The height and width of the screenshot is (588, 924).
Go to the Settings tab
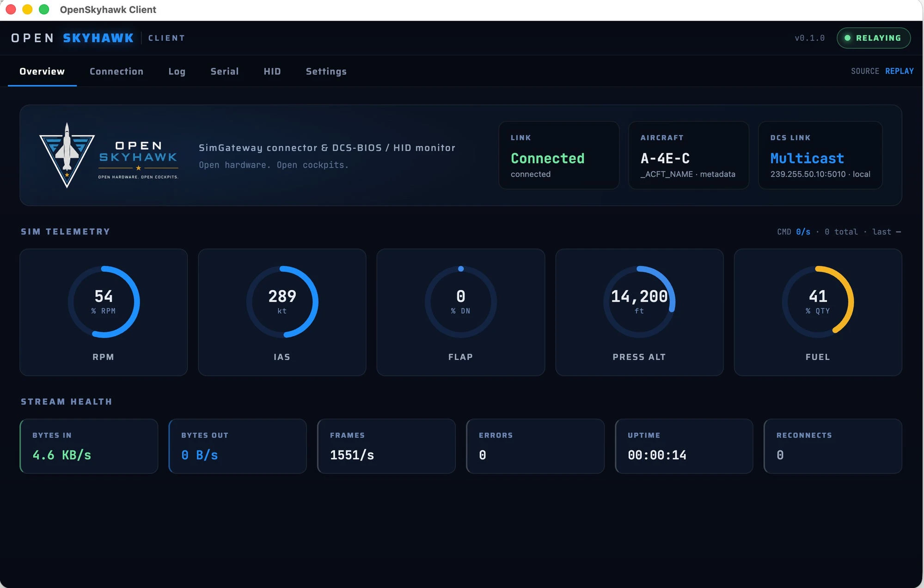pyautogui.click(x=326, y=71)
